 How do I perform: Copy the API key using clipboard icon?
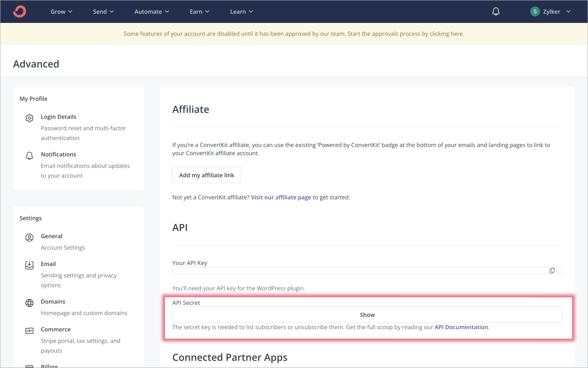(x=552, y=271)
